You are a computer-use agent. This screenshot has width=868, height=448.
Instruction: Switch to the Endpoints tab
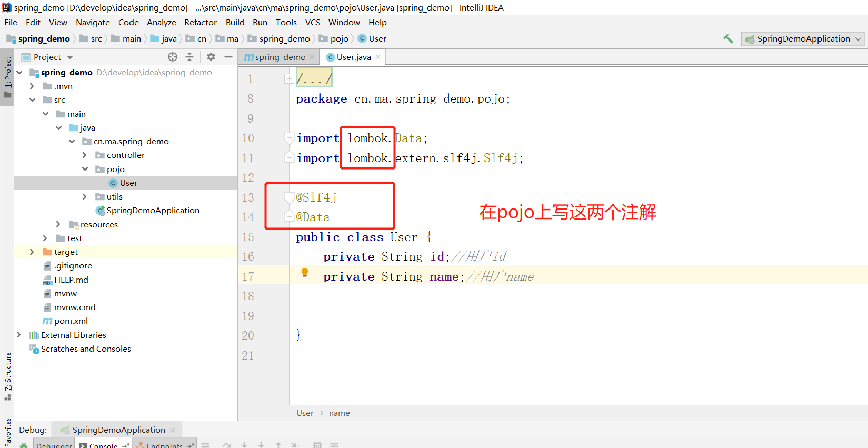[165, 444]
